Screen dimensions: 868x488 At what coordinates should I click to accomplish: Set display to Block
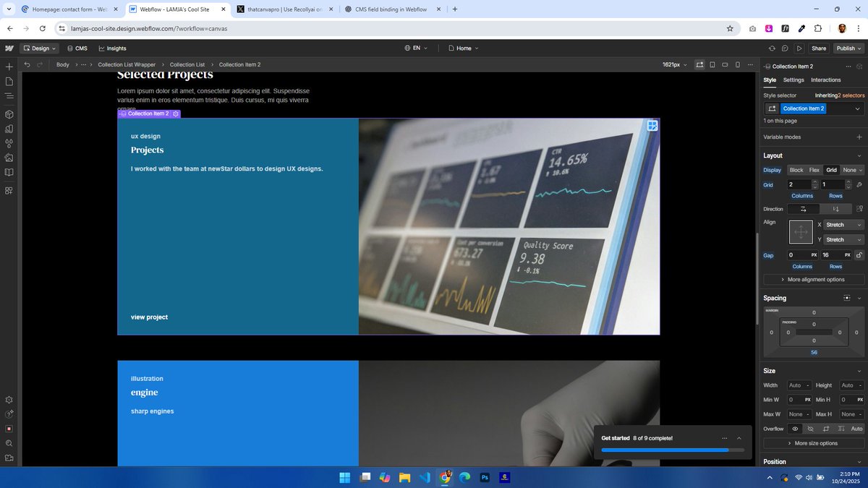[x=796, y=170]
